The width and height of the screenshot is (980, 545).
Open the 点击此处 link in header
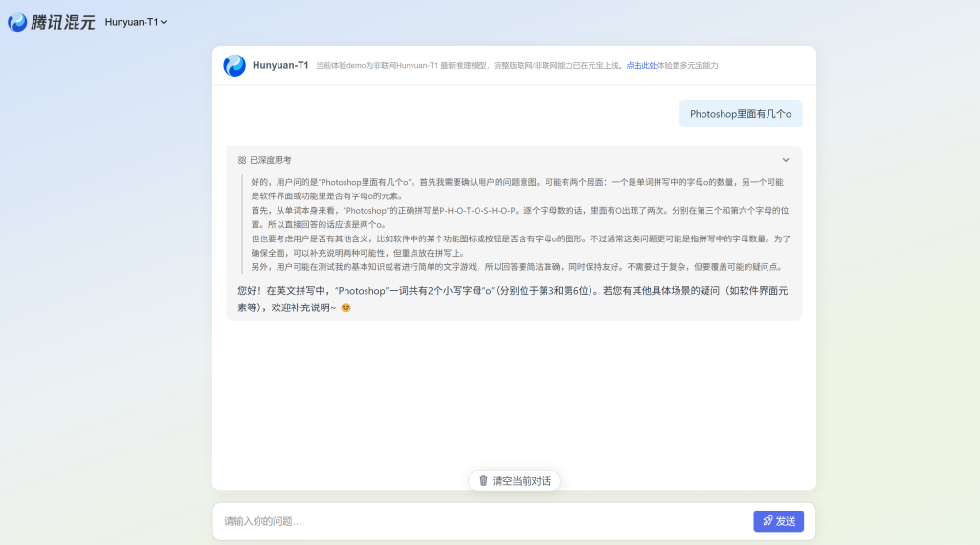641,66
